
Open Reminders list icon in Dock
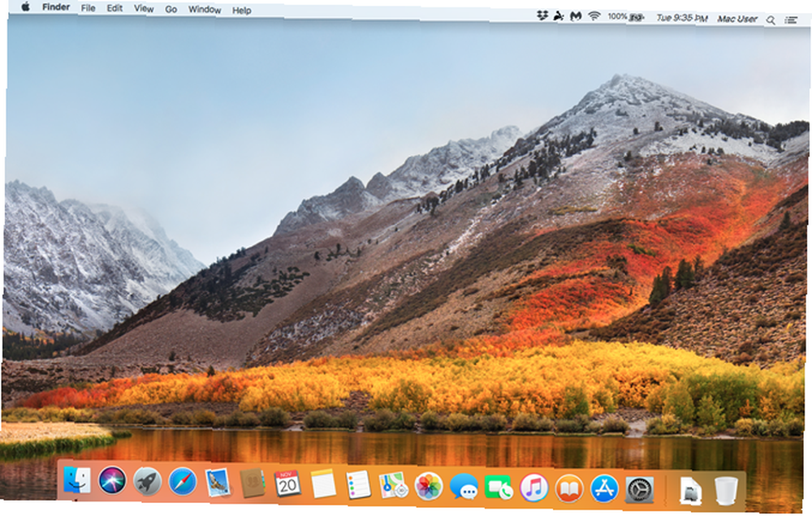click(x=358, y=485)
